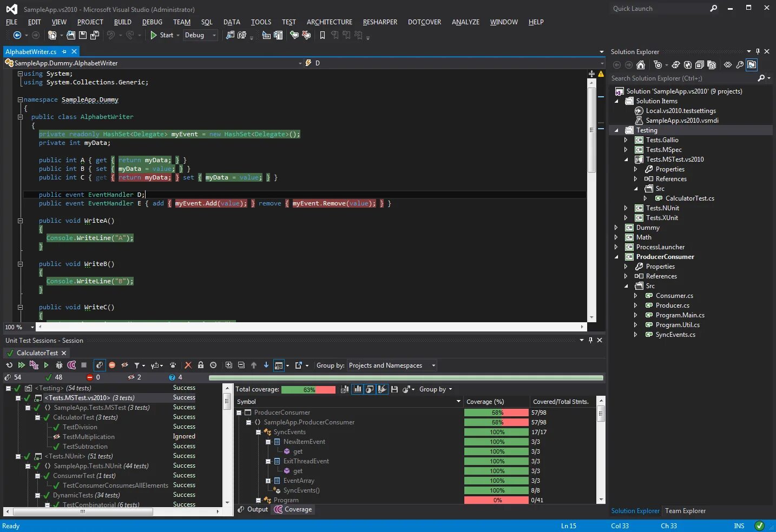776x532 pixels.
Task: Switch to the Output tab
Action: (253, 509)
